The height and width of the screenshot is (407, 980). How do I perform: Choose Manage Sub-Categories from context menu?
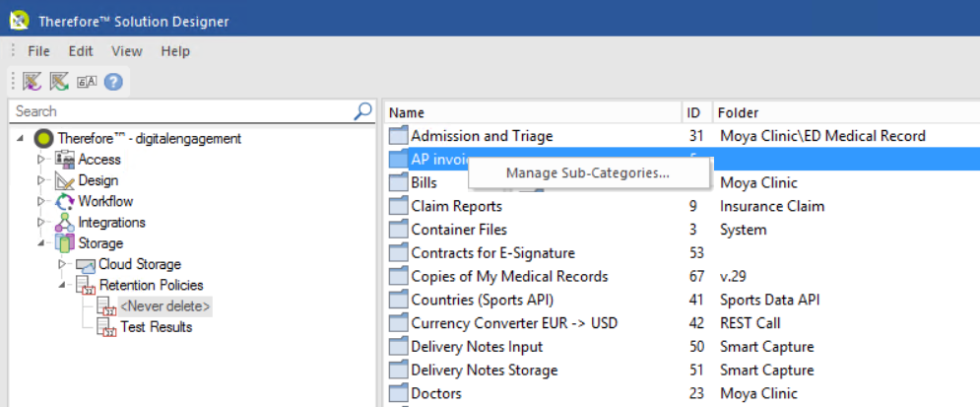coord(588,173)
